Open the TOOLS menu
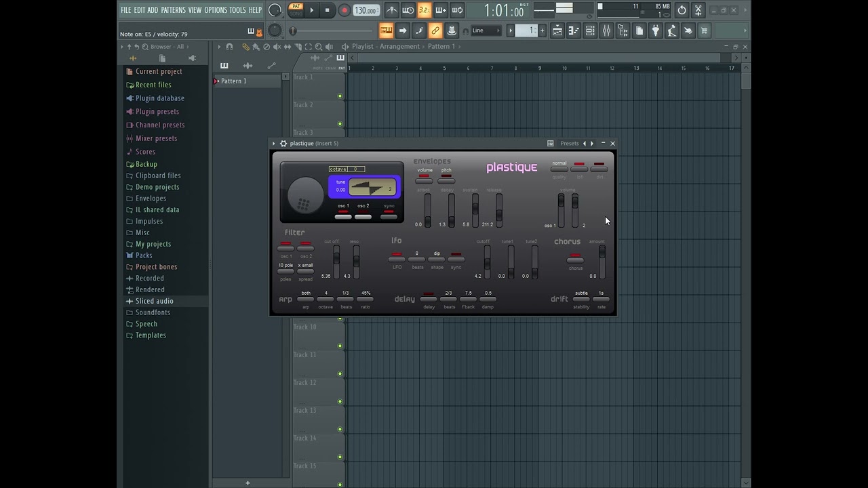868x488 pixels. pyautogui.click(x=237, y=10)
